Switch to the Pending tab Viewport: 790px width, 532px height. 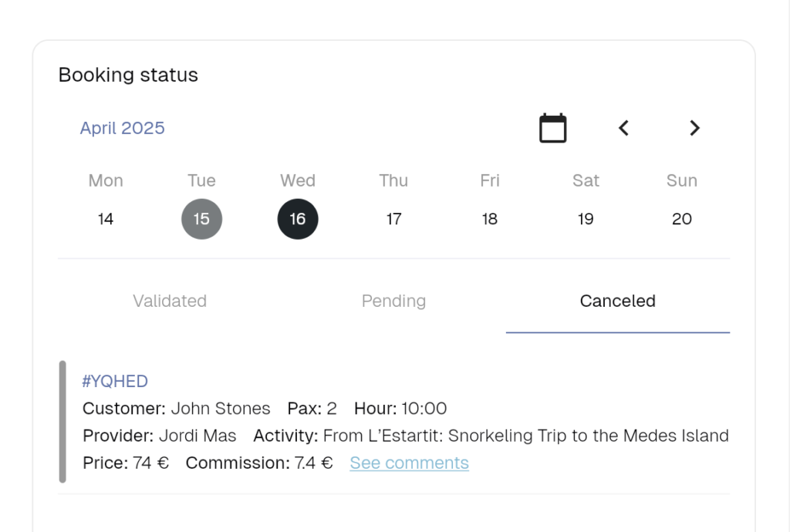[x=393, y=301]
